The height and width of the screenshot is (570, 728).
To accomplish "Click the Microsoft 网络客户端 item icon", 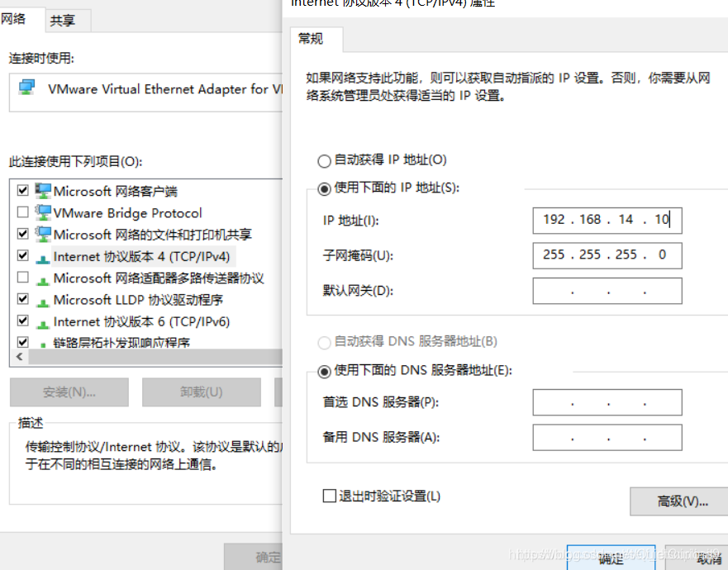I will coord(43,191).
